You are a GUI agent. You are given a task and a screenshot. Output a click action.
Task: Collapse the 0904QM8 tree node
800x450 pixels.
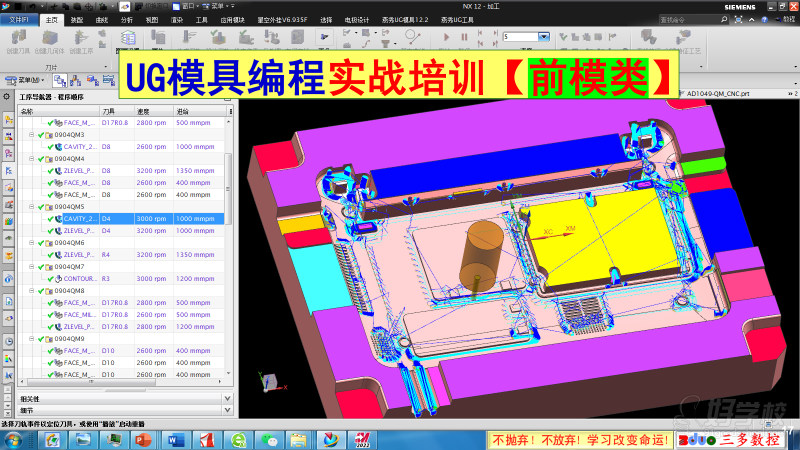point(31,291)
